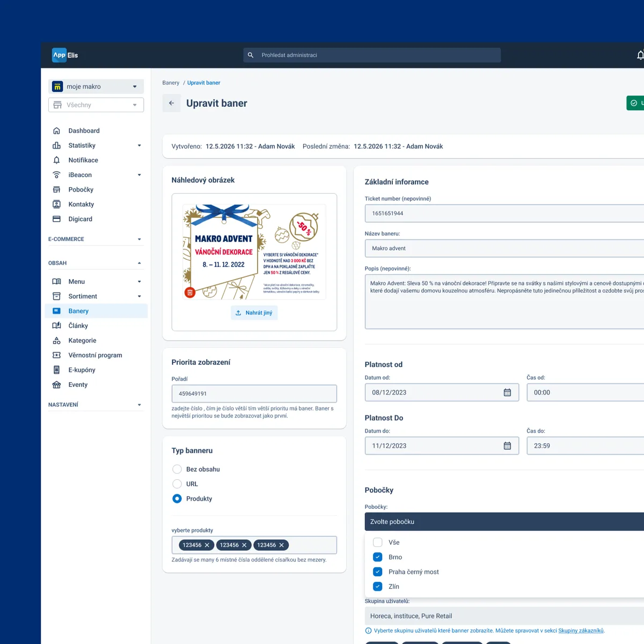Select the Bez obsahu radio button
The height and width of the screenshot is (644, 644).
click(x=177, y=469)
